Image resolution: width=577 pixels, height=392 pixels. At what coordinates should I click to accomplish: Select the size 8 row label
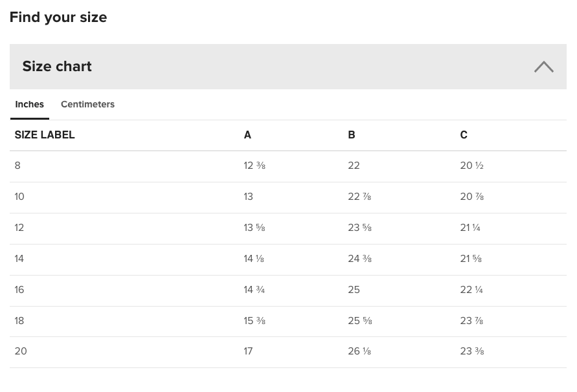point(17,166)
